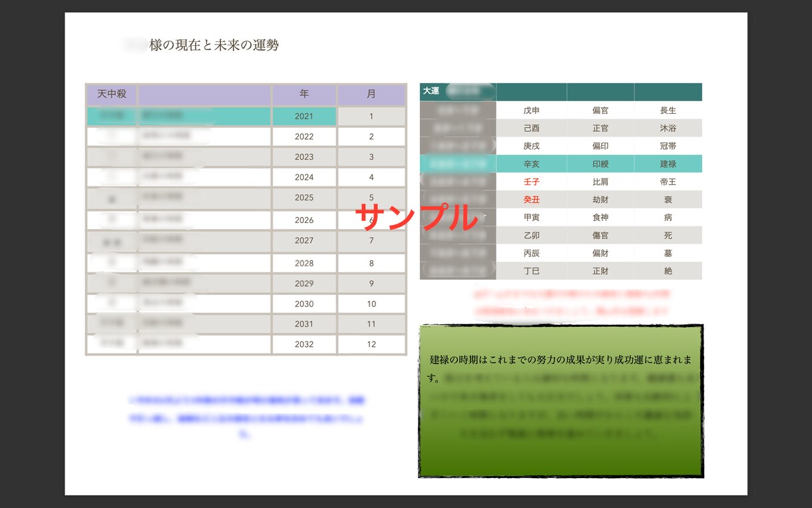Select month cell 10 beside 2030
812x508 pixels.
(371, 304)
